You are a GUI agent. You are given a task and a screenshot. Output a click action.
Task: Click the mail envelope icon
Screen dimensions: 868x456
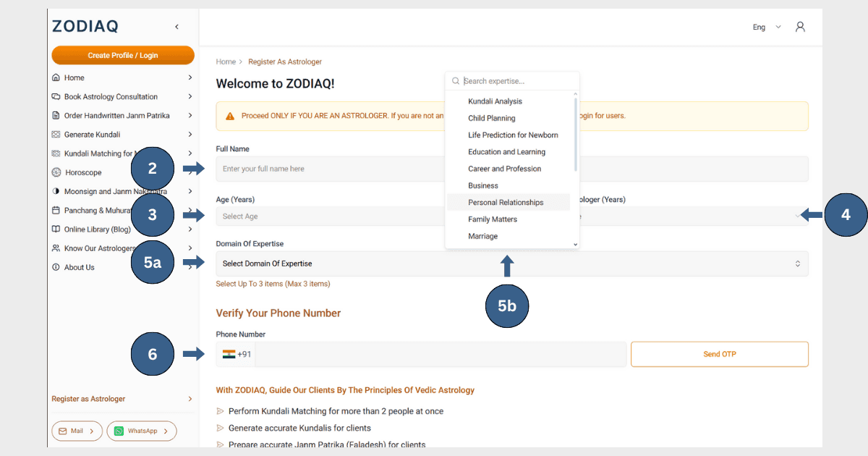pyautogui.click(x=61, y=431)
